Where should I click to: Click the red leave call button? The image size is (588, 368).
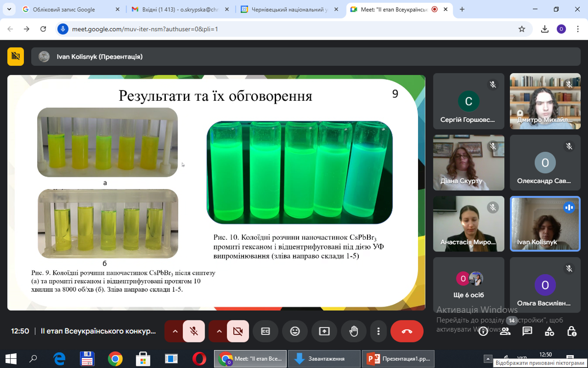click(407, 331)
